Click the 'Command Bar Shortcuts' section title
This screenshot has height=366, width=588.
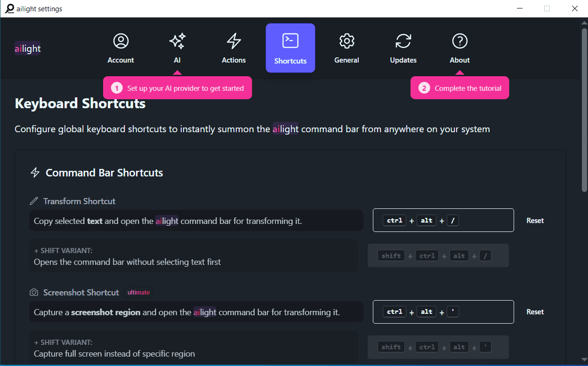104,173
